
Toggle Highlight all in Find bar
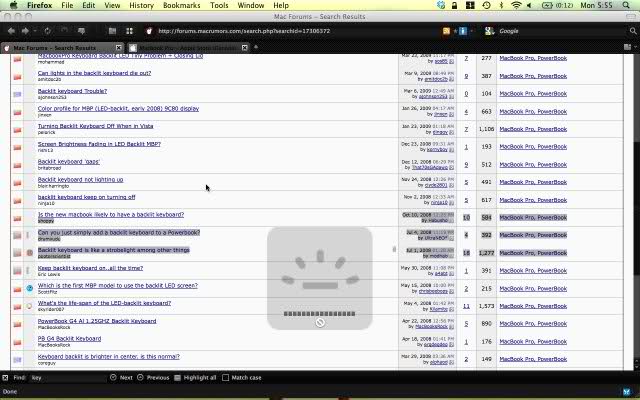pyautogui.click(x=195, y=378)
